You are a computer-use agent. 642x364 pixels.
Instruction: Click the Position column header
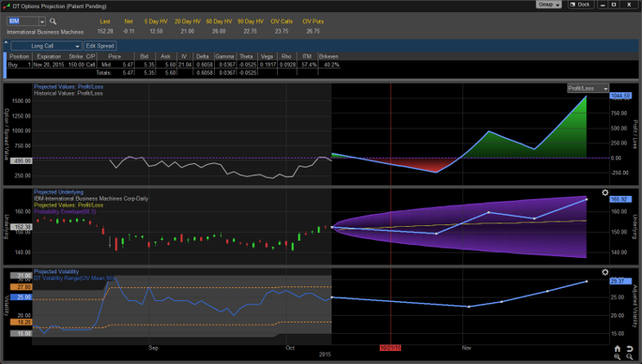pyautogui.click(x=19, y=57)
